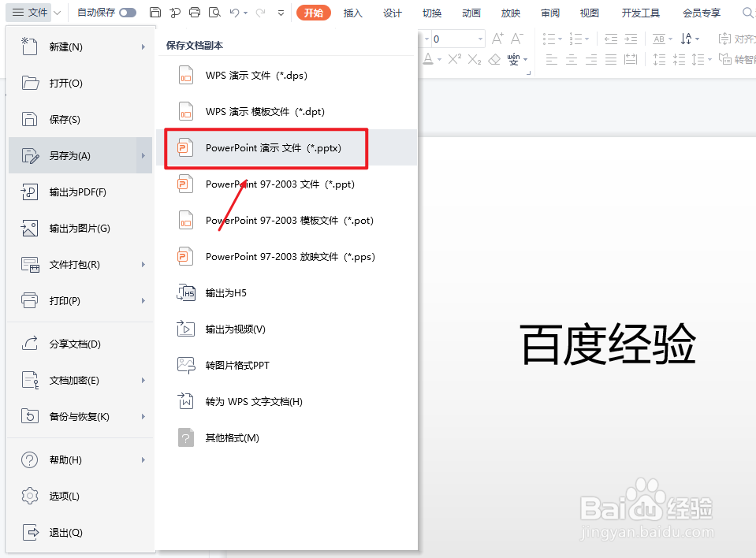Select 新建(N) in the file menu
756x558 pixels.
pos(80,46)
